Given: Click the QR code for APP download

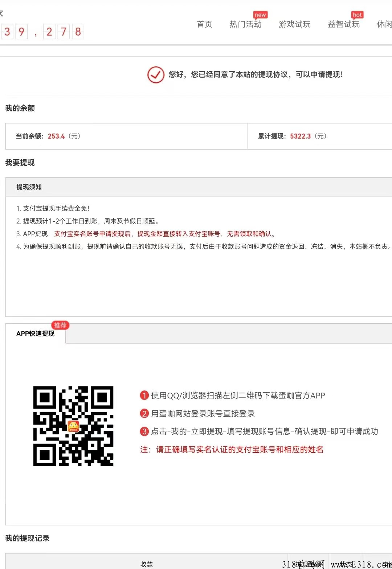Looking at the screenshot, I should pyautogui.click(x=73, y=426).
